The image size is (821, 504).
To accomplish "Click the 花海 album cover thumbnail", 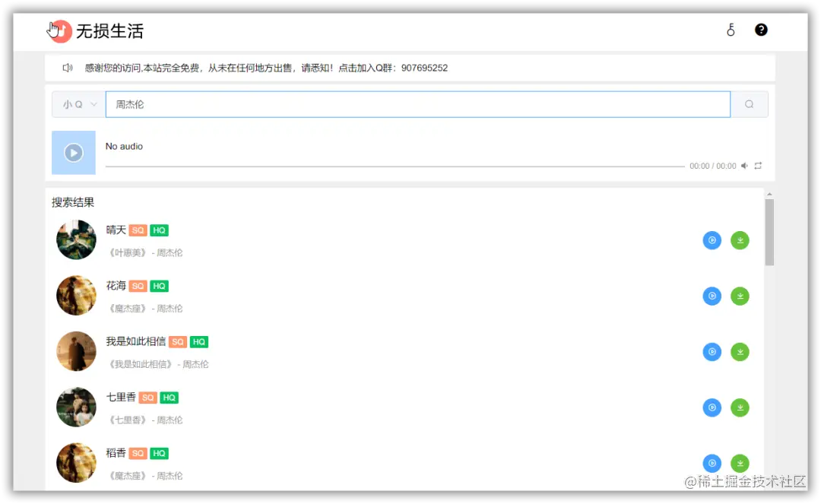I will point(77,296).
